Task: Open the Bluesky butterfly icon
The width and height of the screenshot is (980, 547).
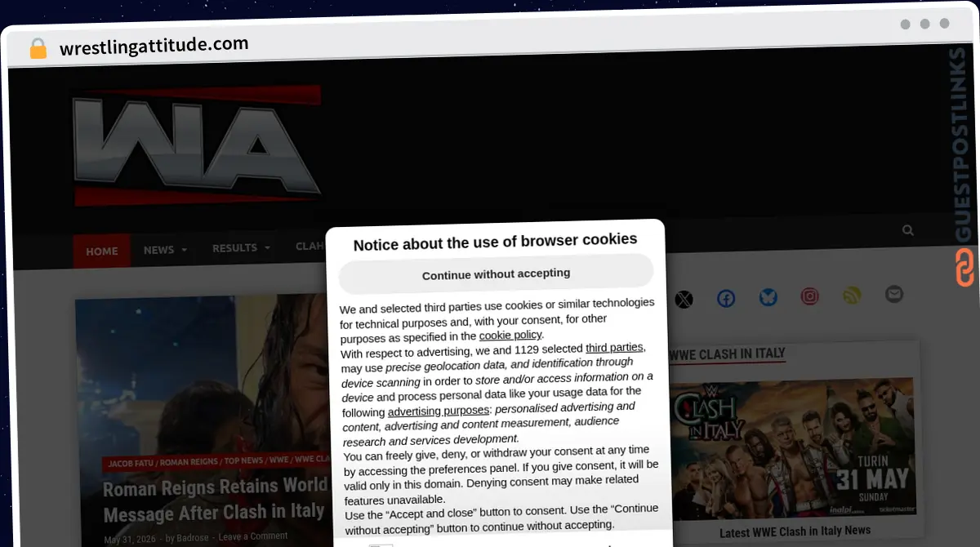Action: (768, 298)
